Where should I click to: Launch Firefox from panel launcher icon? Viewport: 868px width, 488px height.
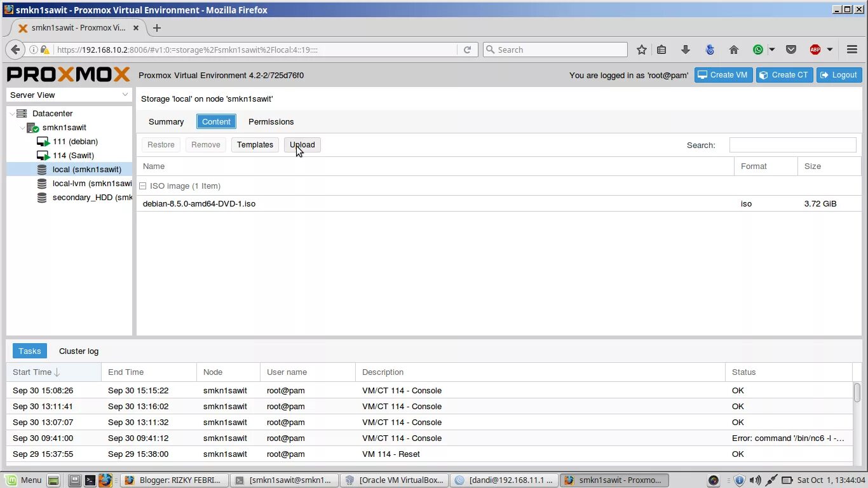click(105, 480)
